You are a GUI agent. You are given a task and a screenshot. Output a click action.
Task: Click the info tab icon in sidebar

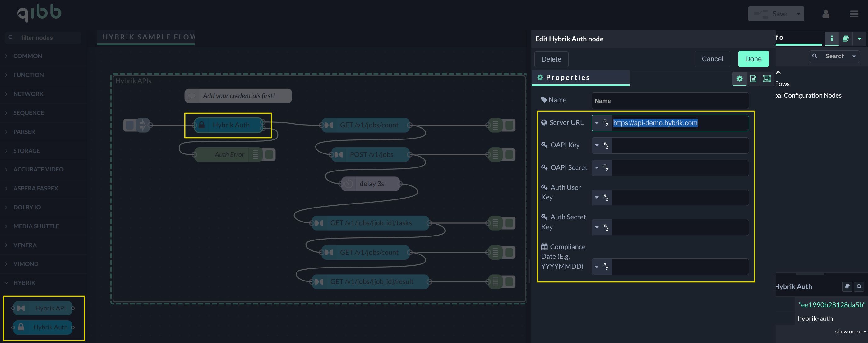pos(831,39)
